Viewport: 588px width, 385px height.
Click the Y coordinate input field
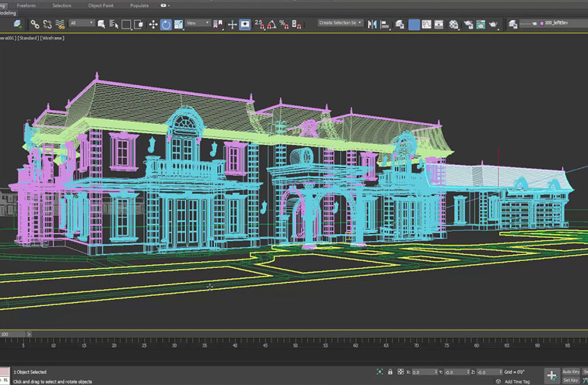click(455, 372)
